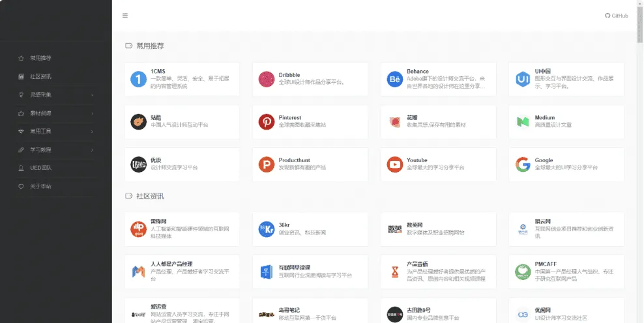Click text "创业资讯、科技新闻"
644x323 pixels.
point(302,232)
